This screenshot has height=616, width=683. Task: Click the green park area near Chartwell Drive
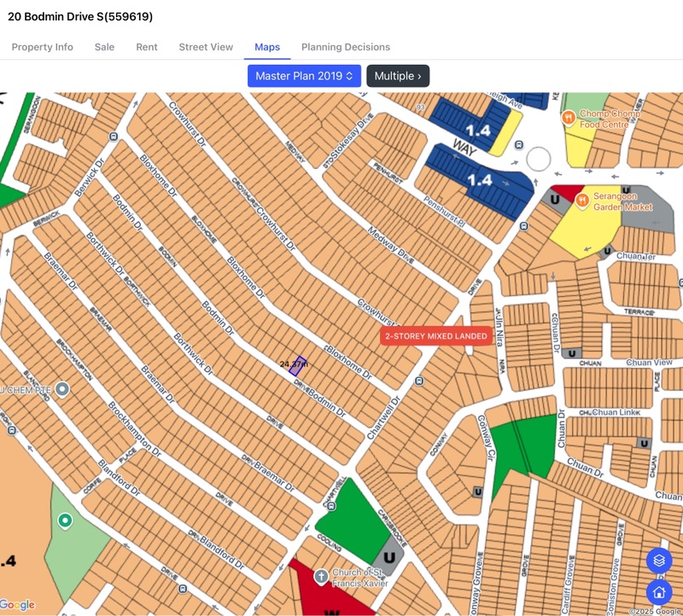351,521
